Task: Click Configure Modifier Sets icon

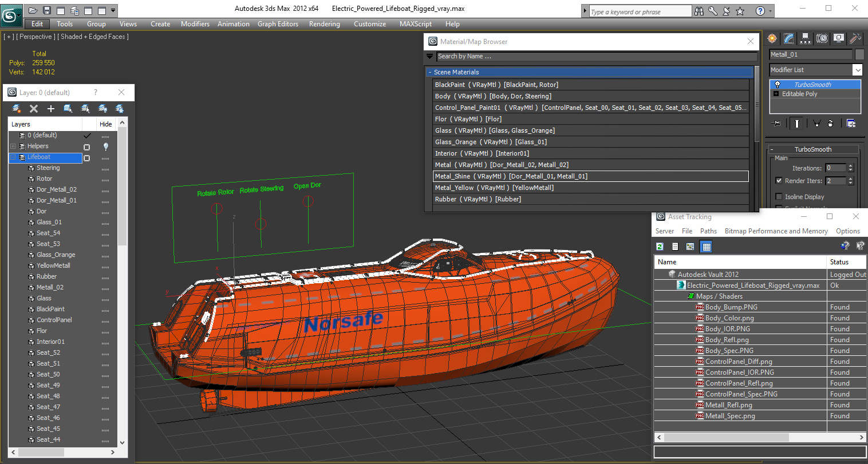Action: pyautogui.click(x=851, y=123)
